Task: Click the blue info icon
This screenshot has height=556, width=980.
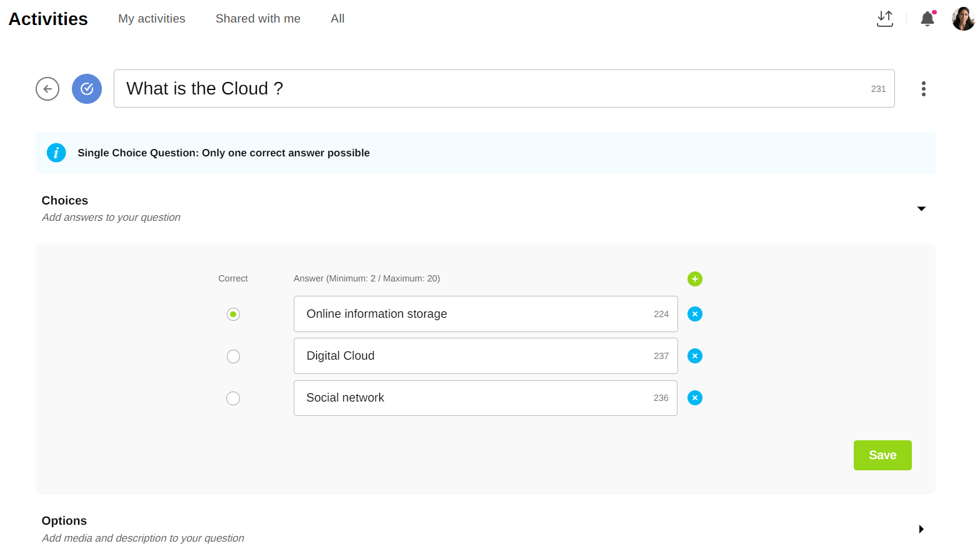Action: click(x=56, y=153)
